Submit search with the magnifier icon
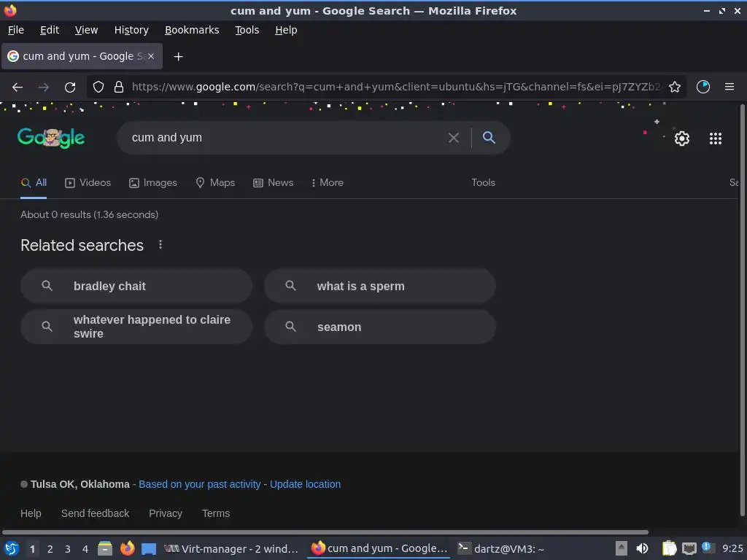The width and height of the screenshot is (747, 560). [489, 138]
